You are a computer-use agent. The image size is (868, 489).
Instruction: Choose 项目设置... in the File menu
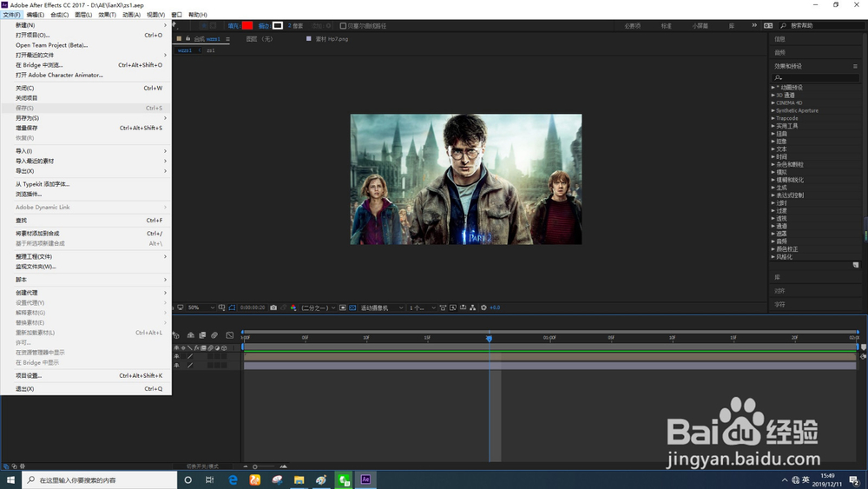[86, 375]
